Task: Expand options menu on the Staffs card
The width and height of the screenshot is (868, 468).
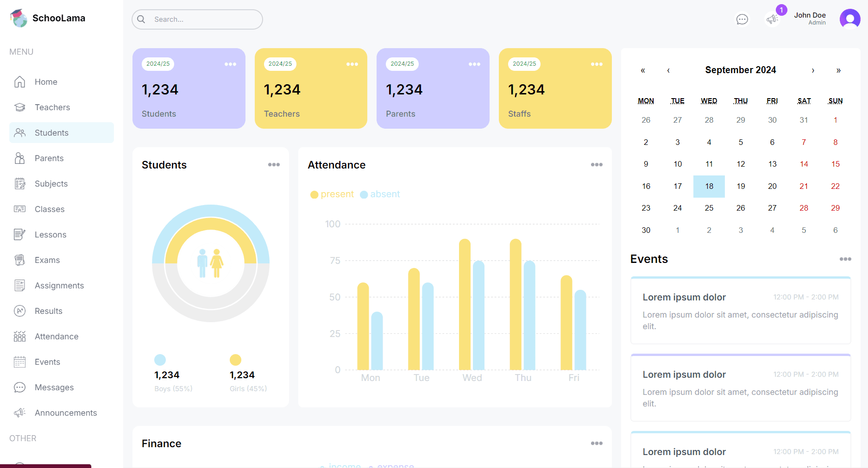Action: point(597,64)
